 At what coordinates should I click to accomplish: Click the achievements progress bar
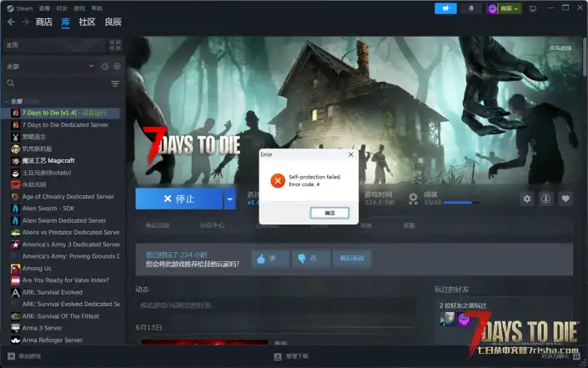(x=461, y=203)
